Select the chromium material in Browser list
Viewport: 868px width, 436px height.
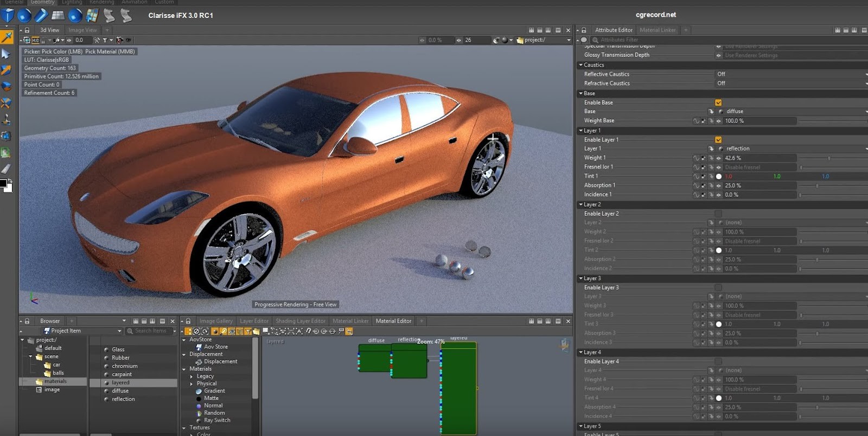tap(125, 367)
